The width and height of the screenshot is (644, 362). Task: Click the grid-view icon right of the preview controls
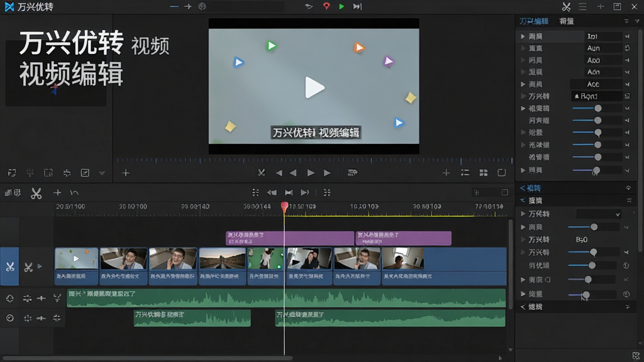pyautogui.click(x=484, y=173)
